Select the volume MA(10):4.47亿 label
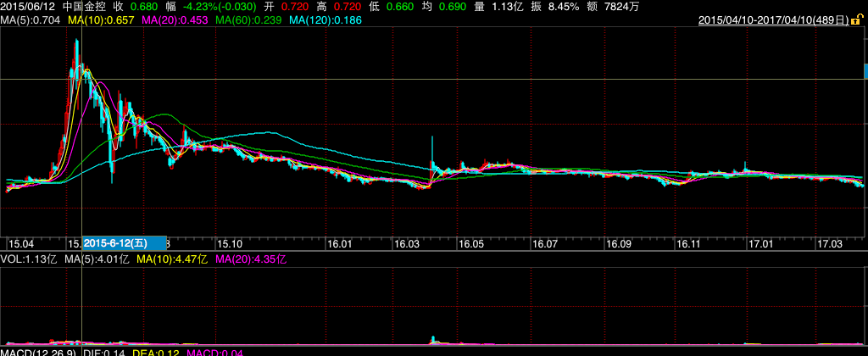 (x=171, y=259)
